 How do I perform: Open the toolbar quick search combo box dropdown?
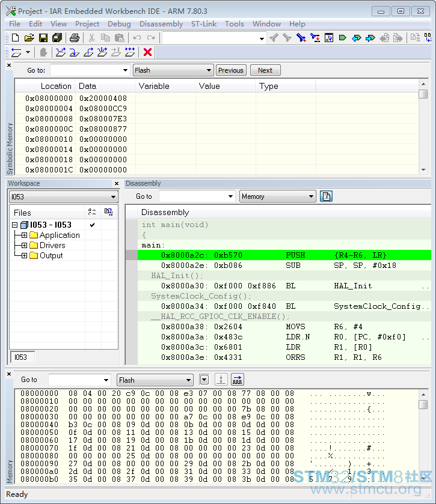pos(262,38)
